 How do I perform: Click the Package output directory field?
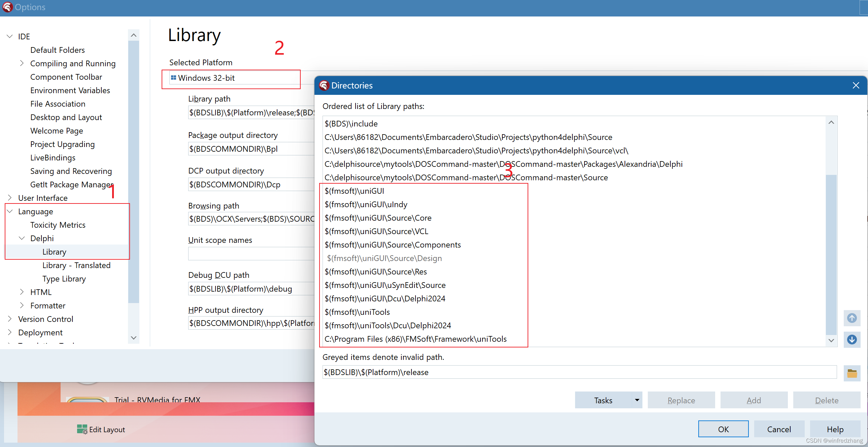pyautogui.click(x=252, y=149)
